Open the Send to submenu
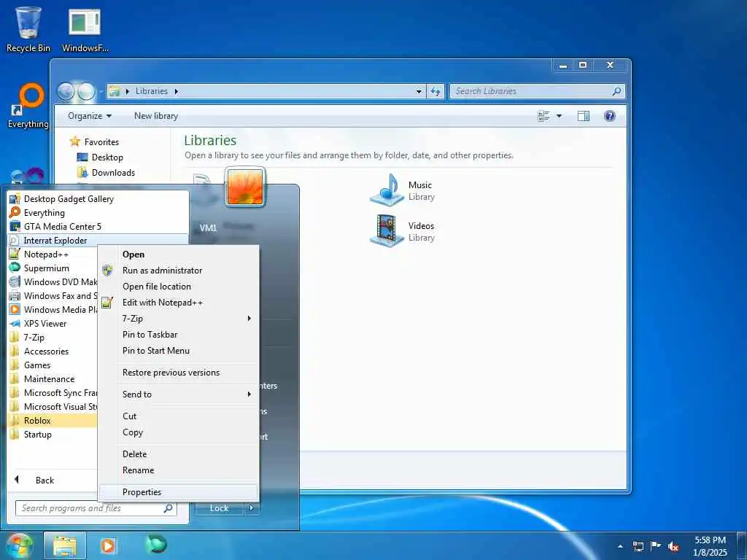747x560 pixels. coord(179,394)
